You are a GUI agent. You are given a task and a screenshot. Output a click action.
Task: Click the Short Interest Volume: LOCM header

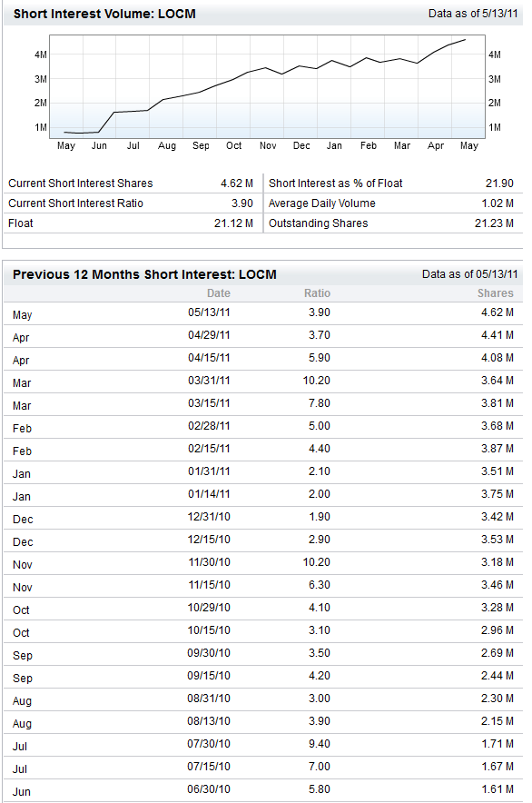pos(104,14)
